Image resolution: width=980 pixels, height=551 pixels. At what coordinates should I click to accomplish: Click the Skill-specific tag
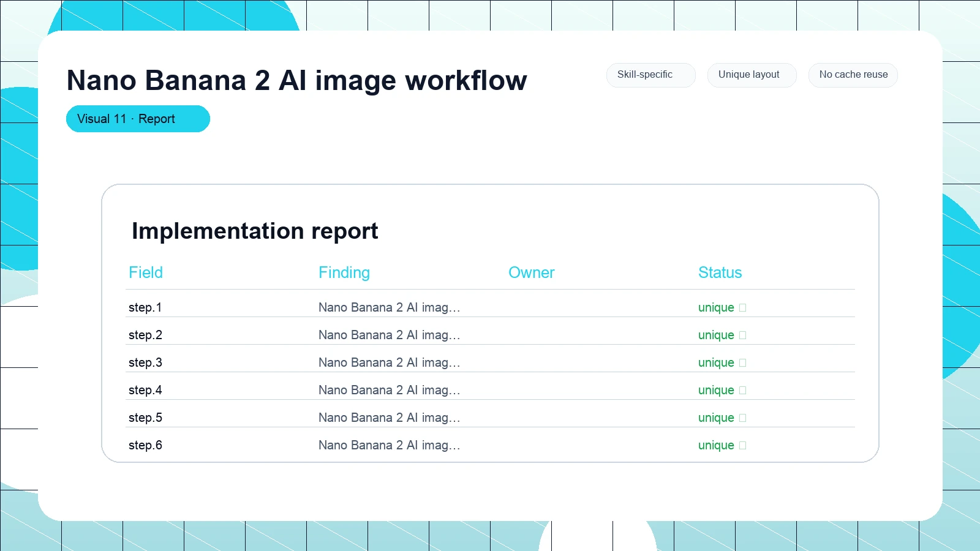(650, 75)
